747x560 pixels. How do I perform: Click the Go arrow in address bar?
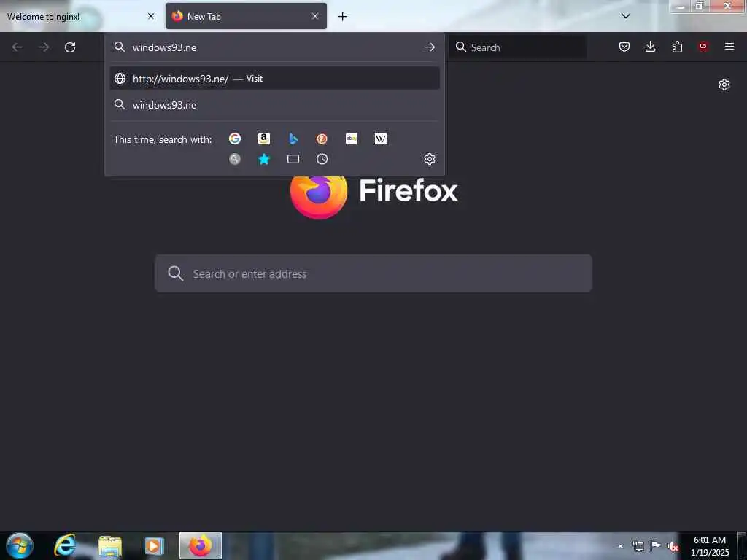429,47
